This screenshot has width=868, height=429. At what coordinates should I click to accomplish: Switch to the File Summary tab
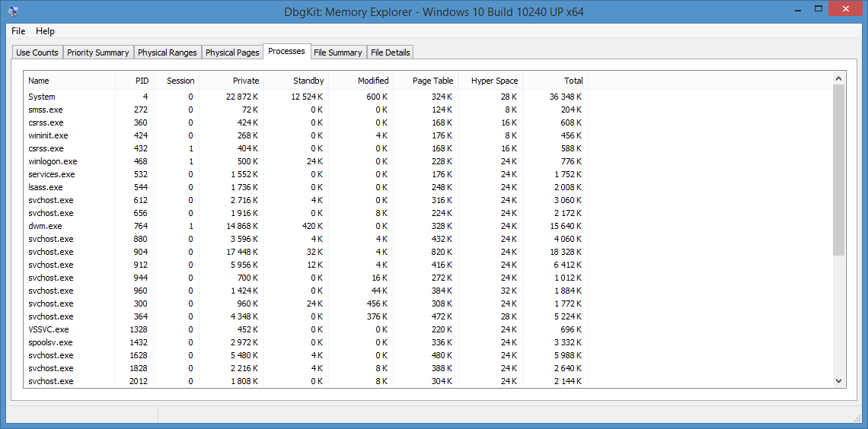[337, 52]
